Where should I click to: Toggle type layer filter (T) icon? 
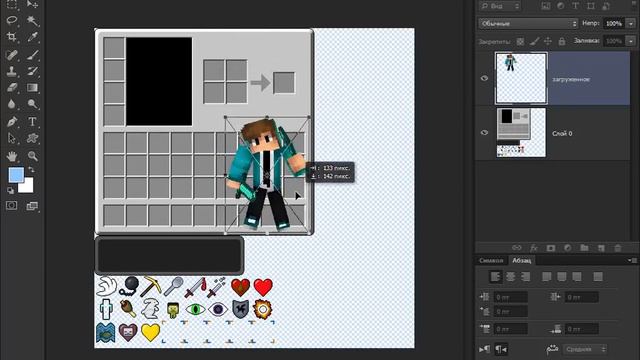[x=576, y=6]
